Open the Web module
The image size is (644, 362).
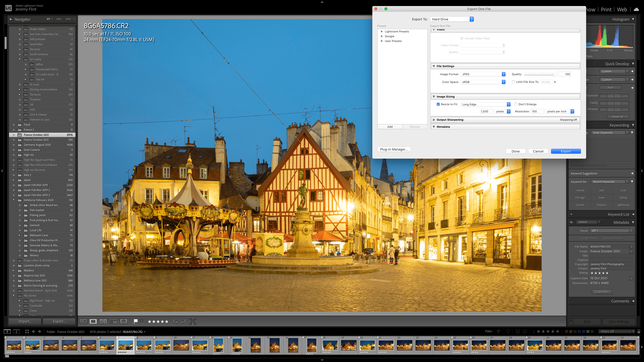point(622,9)
